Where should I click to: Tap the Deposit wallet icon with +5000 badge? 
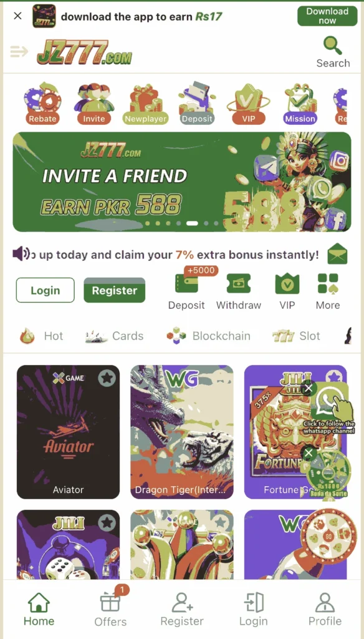[186, 284]
